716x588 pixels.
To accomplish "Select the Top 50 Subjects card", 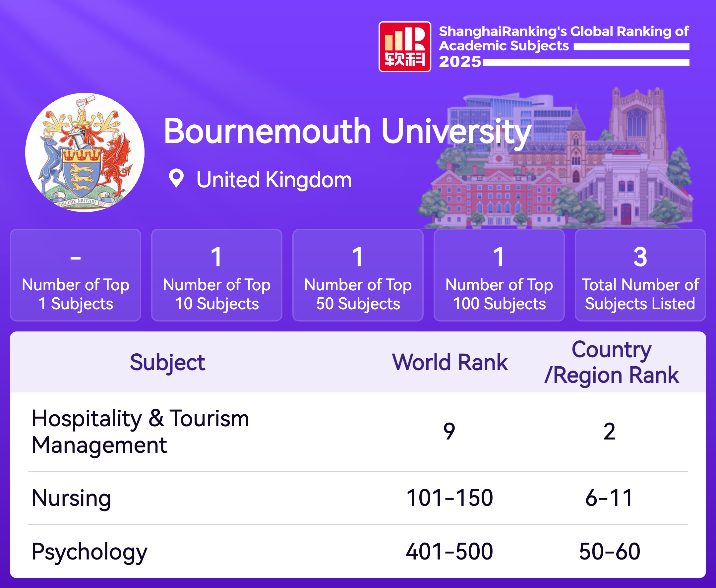I will click(x=358, y=275).
